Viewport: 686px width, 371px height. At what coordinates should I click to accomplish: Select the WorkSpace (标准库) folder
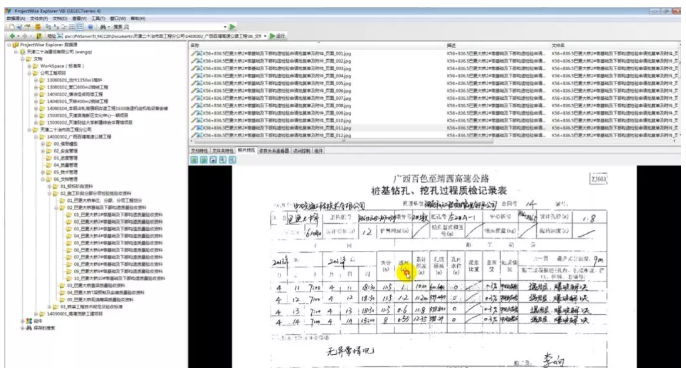[x=62, y=66]
